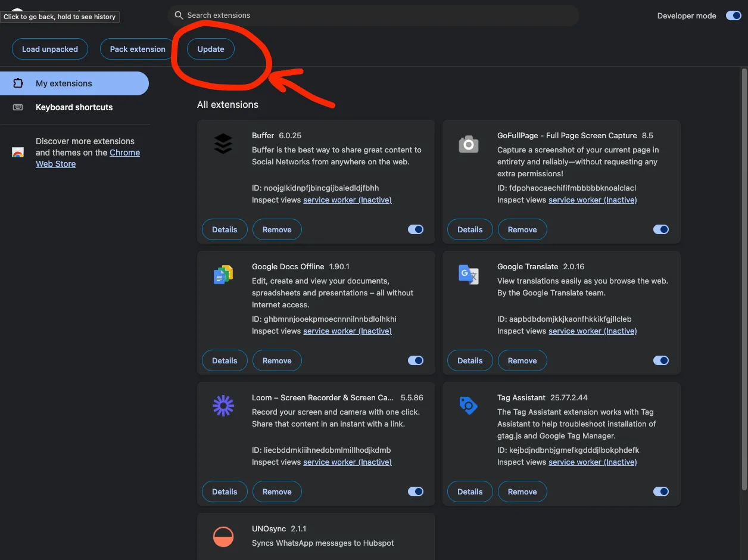Viewport: 748px width, 560px height.
Task: Click the Chrome Web Store icon in sidebar
Action: (17, 153)
